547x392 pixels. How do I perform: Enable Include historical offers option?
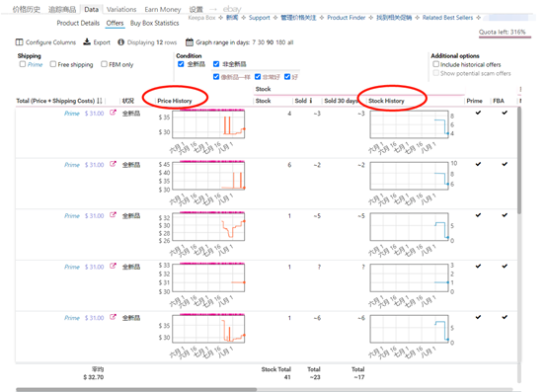click(x=436, y=64)
